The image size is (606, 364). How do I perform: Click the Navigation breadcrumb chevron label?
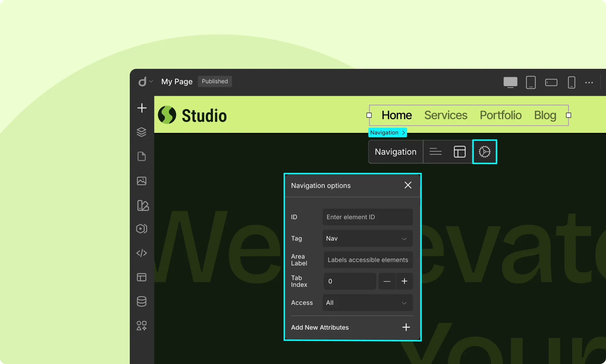(387, 132)
